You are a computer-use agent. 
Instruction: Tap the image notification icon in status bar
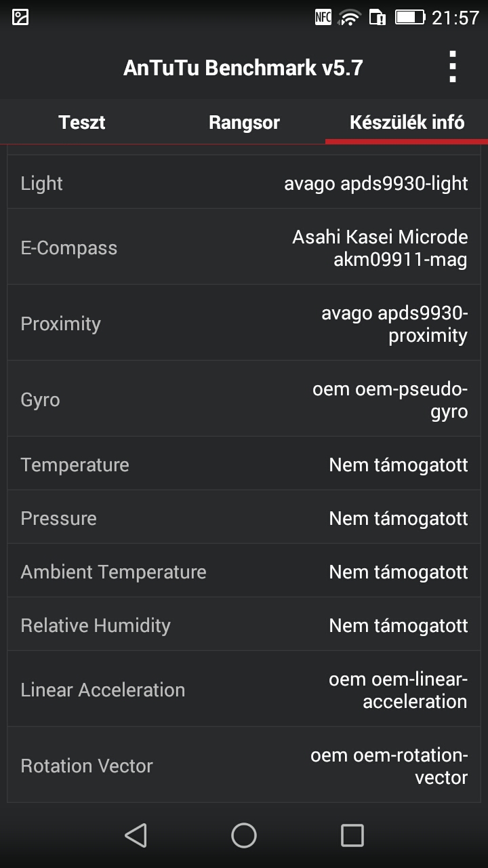point(20,18)
